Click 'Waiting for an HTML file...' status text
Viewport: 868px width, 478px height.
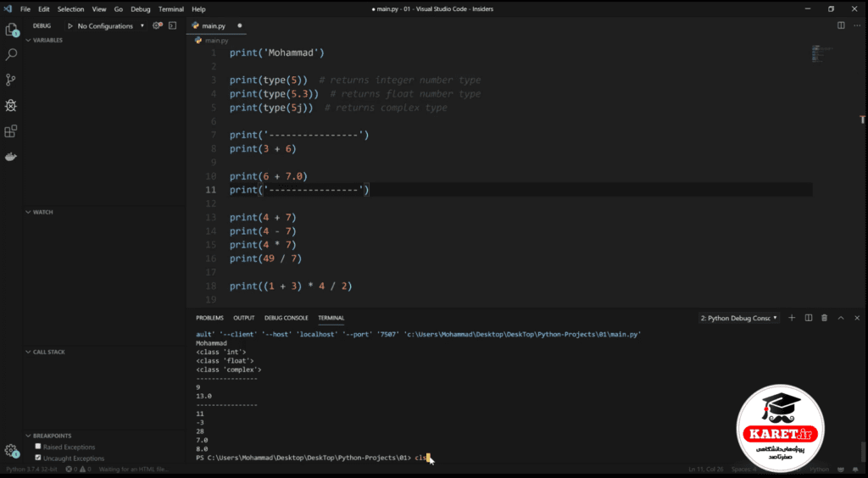click(133, 470)
